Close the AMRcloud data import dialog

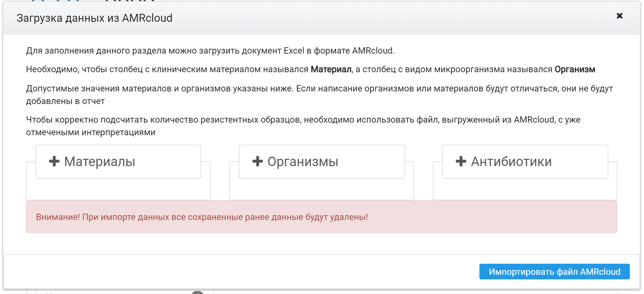point(619,16)
